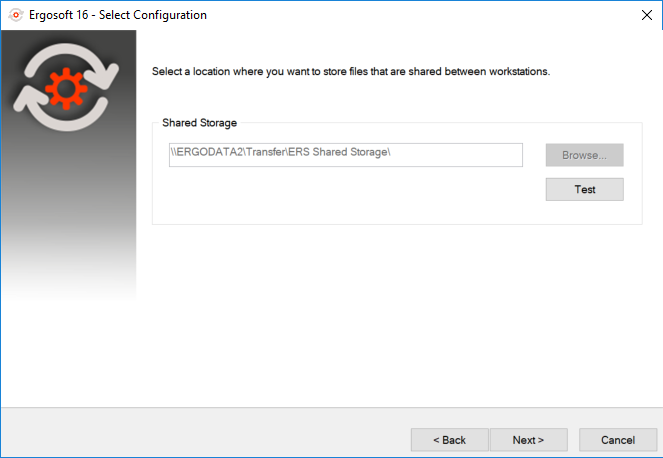This screenshot has height=458, width=663.
Task: Close the Select Configuration window
Action: [x=647, y=15]
